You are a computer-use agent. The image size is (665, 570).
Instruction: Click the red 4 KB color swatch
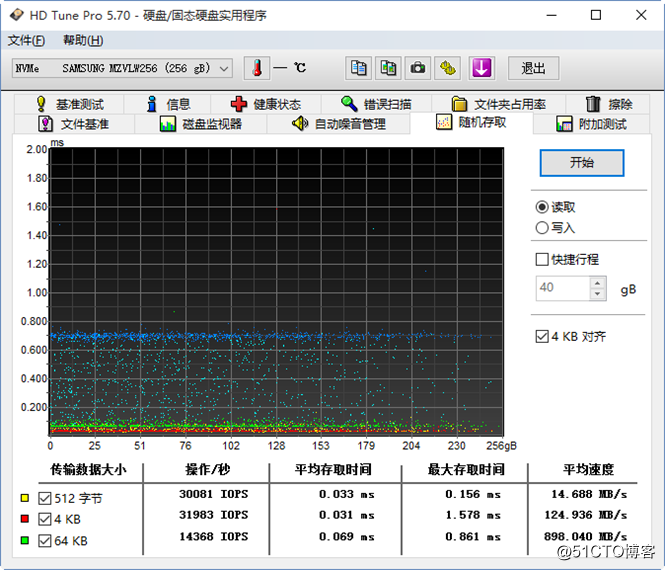click(25, 519)
